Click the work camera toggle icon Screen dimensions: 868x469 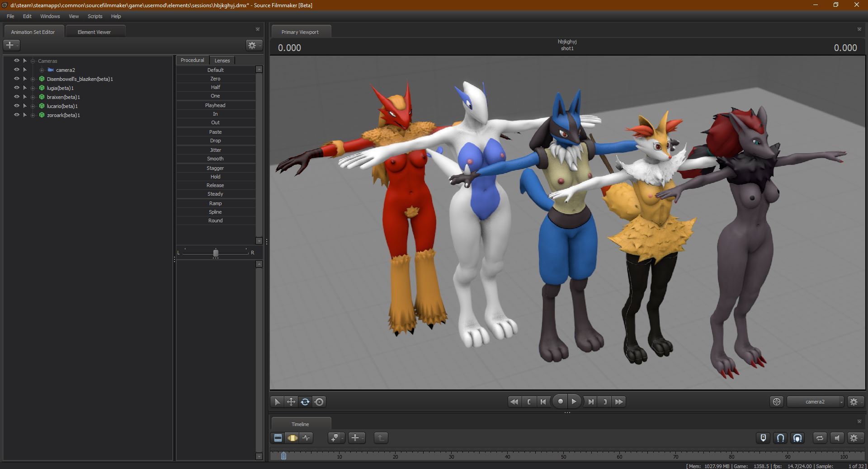(x=777, y=402)
